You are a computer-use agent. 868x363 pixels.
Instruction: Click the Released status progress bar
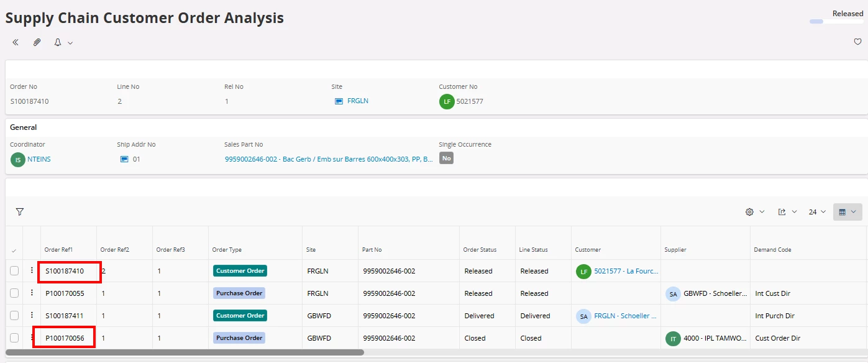tap(836, 22)
